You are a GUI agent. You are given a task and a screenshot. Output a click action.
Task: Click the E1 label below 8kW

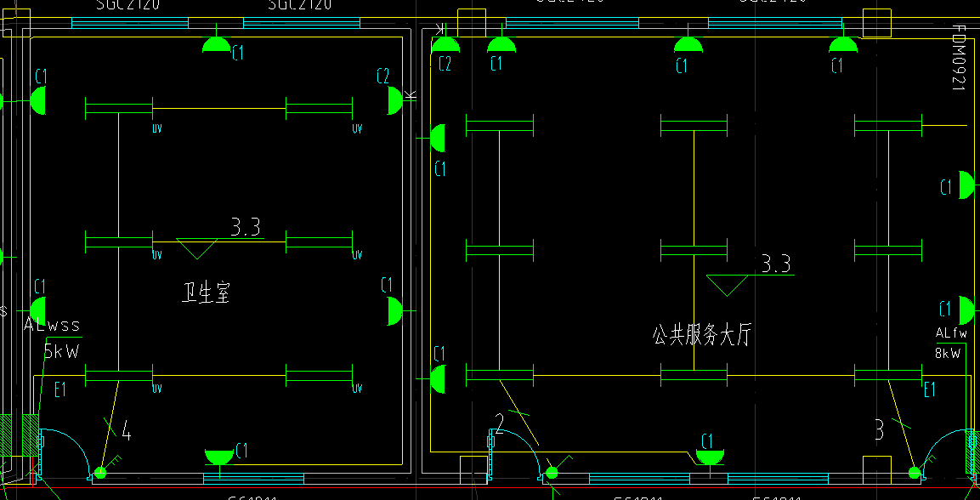(930, 389)
